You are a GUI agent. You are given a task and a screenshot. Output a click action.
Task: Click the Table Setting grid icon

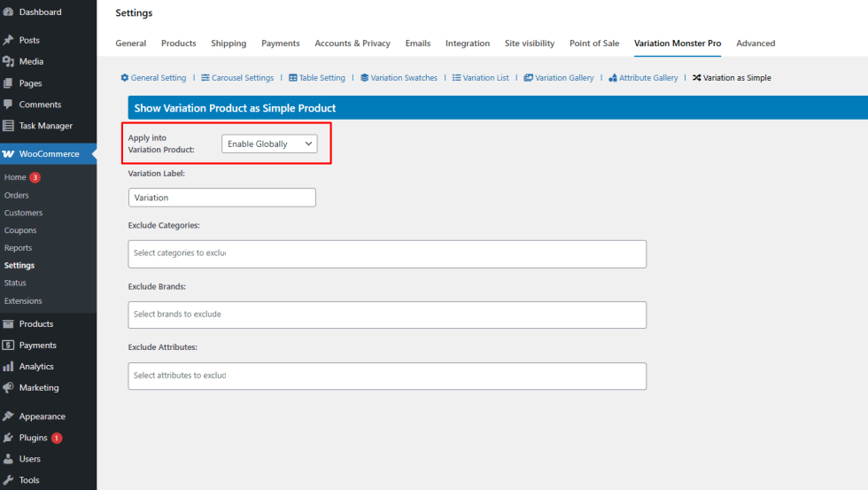click(x=293, y=77)
